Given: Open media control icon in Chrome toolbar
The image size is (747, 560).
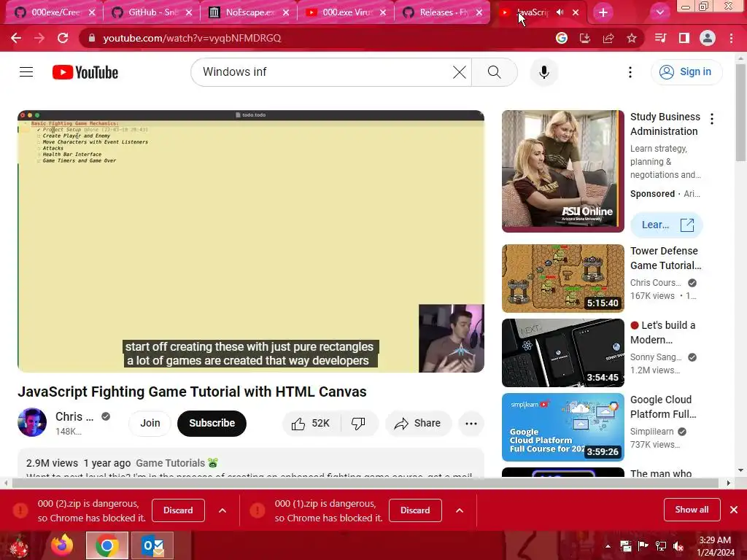Looking at the screenshot, I should pyautogui.click(x=661, y=38).
